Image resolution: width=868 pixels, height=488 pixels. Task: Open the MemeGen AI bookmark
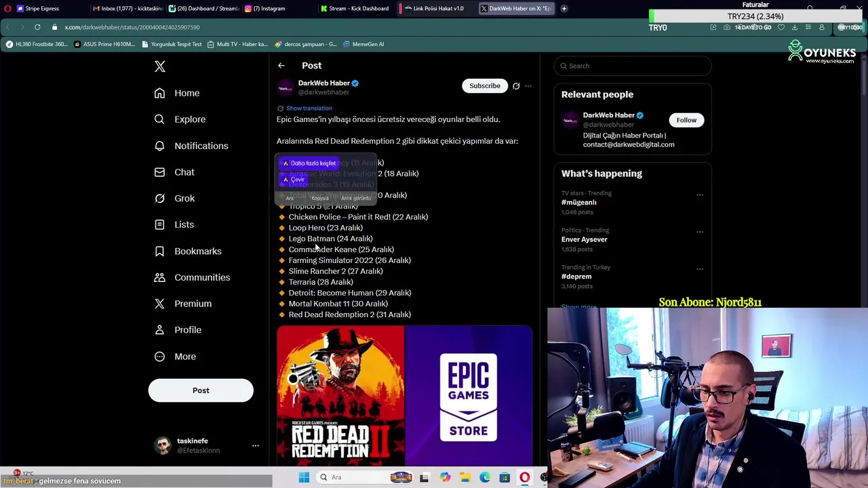point(363,44)
